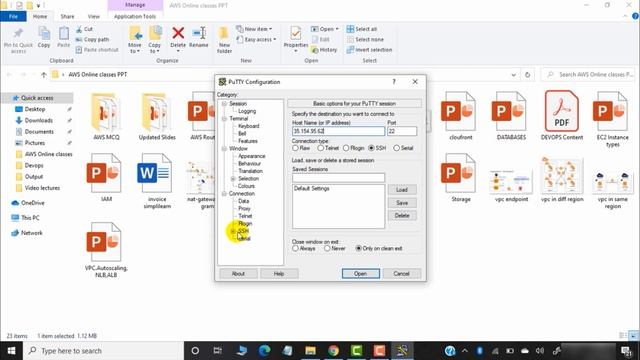The height and width of the screenshot is (360, 640).
Task: Click the red Delete icon
Action: coord(178,33)
